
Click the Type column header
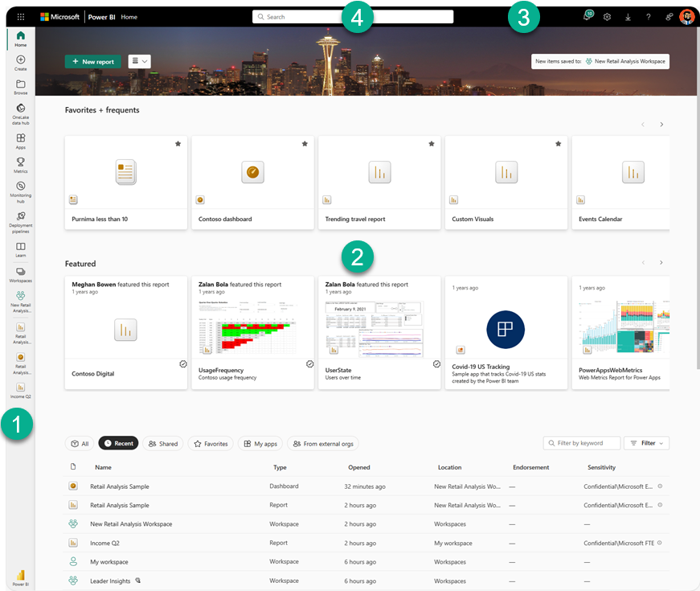(x=280, y=467)
